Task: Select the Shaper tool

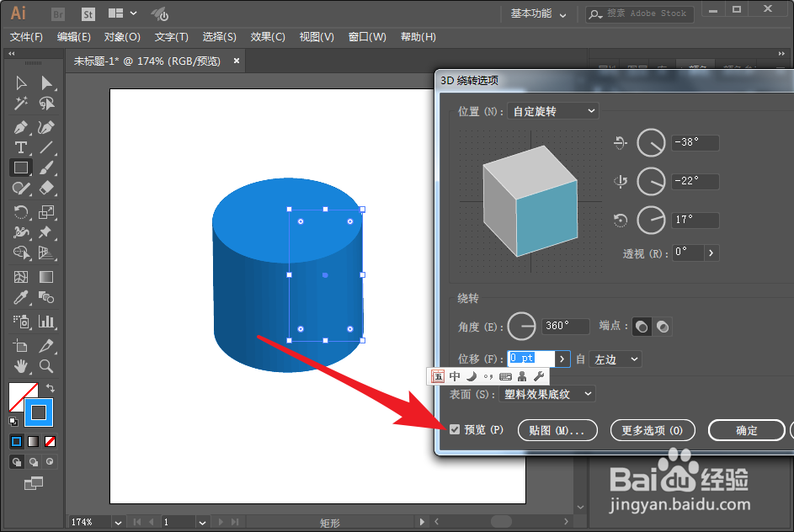Action: (21, 189)
